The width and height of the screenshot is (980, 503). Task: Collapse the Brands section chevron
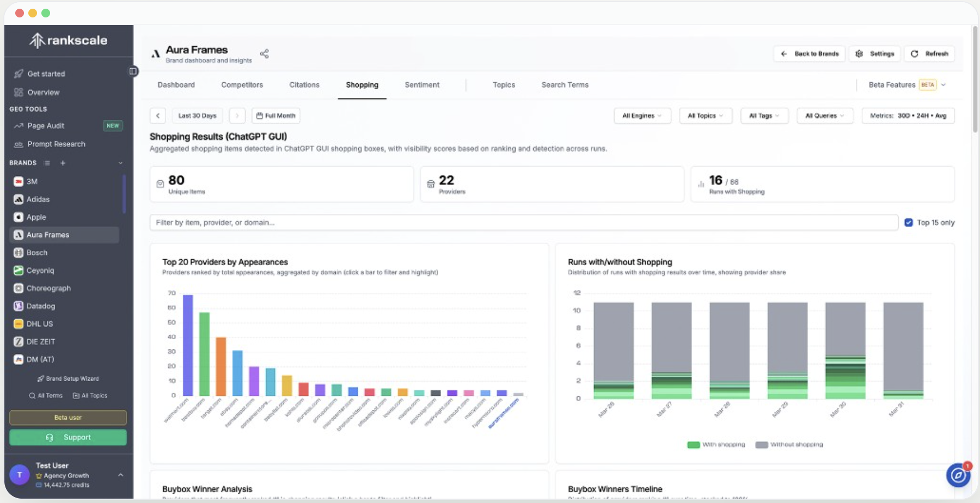120,163
